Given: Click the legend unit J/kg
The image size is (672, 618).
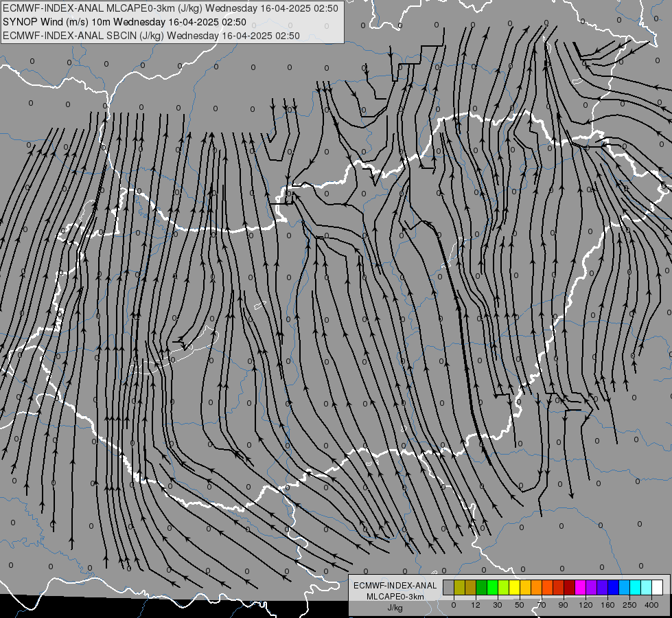Looking at the screenshot, I should (x=395, y=608).
